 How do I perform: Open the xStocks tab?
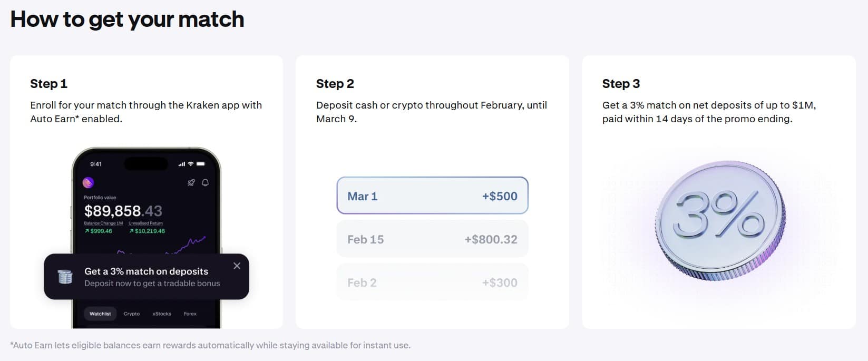pyautogui.click(x=162, y=314)
